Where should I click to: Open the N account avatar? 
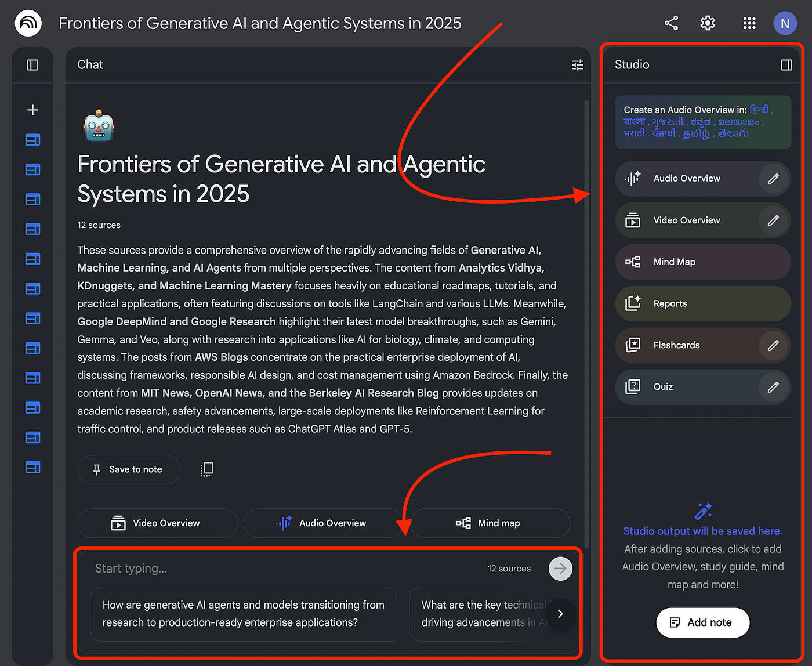(x=785, y=23)
